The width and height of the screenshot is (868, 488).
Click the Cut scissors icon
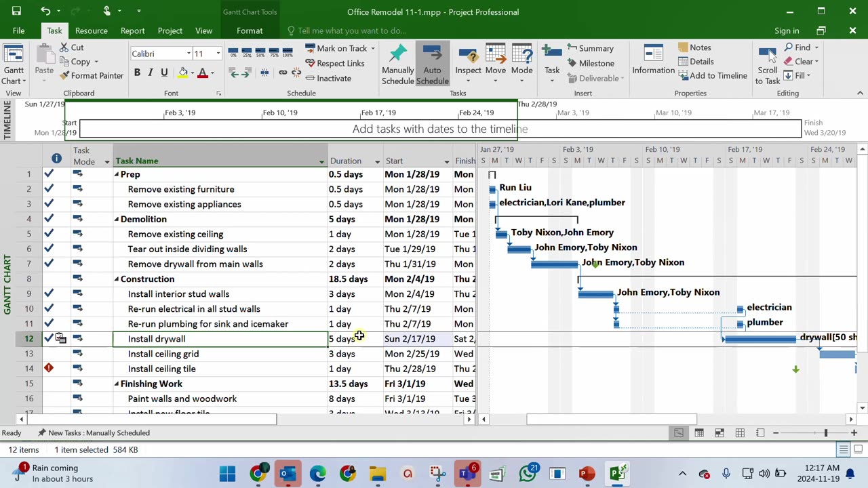(64, 47)
